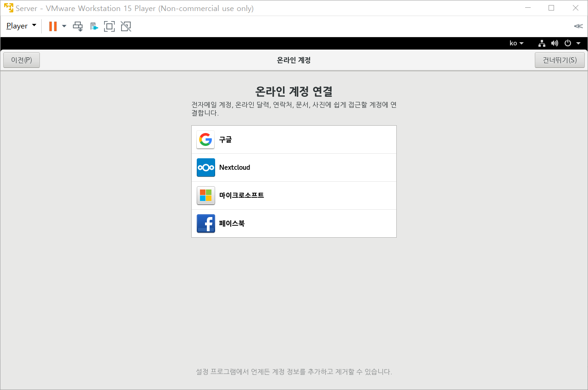Go back with the 이전(P) button
This screenshot has height=390, width=588.
point(22,60)
